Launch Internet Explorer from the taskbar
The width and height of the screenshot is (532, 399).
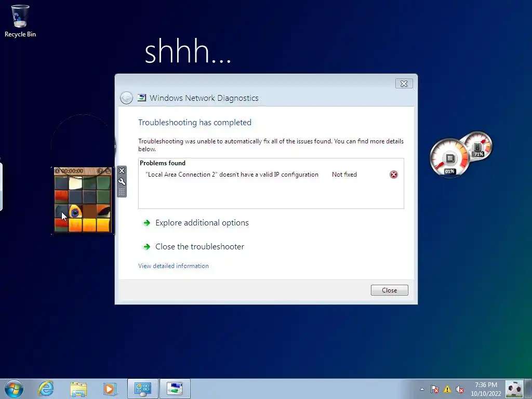click(x=46, y=389)
